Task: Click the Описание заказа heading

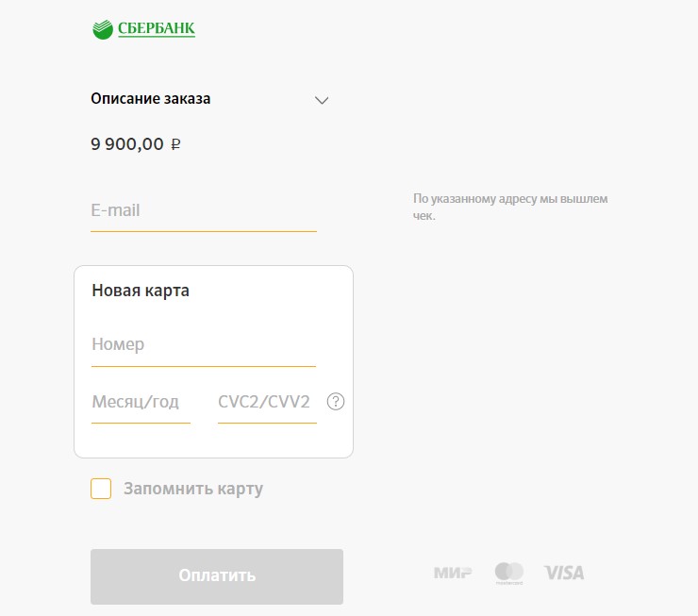Action: (151, 98)
